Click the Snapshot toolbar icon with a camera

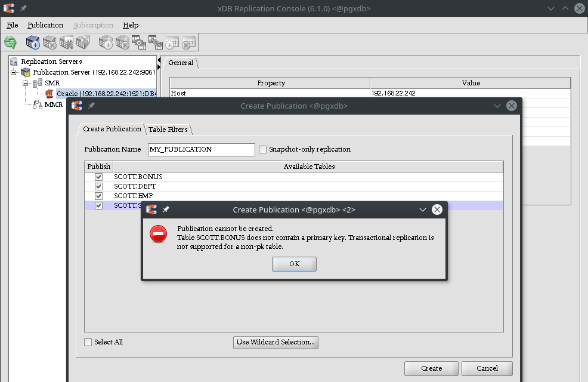tap(138, 42)
